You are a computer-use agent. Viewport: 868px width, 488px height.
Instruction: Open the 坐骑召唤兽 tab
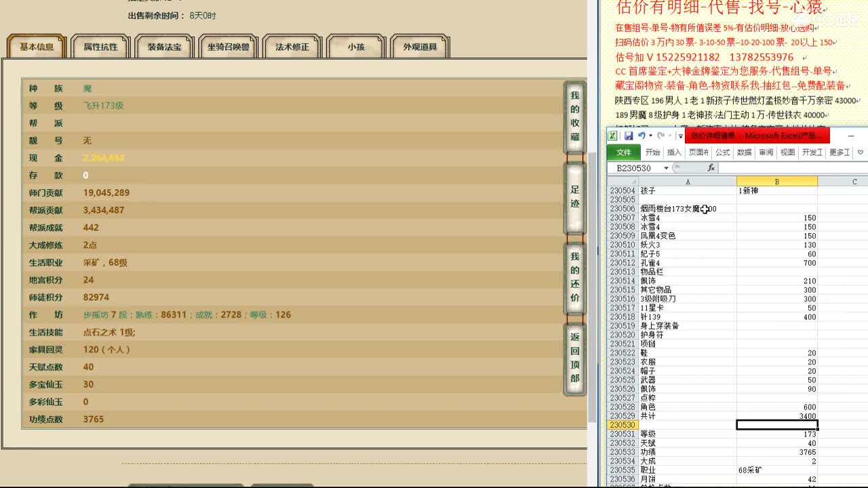(x=229, y=47)
